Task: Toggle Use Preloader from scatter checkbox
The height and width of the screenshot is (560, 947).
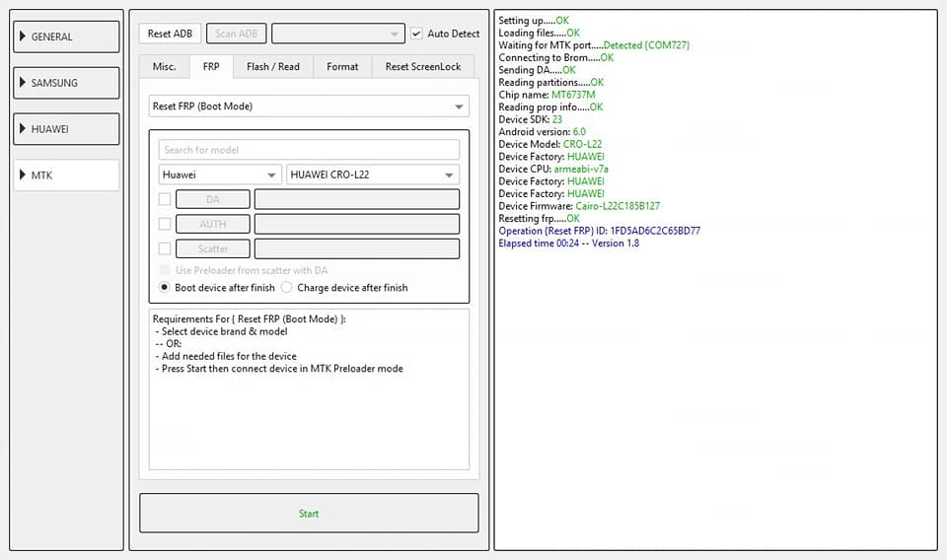Action: [x=165, y=270]
